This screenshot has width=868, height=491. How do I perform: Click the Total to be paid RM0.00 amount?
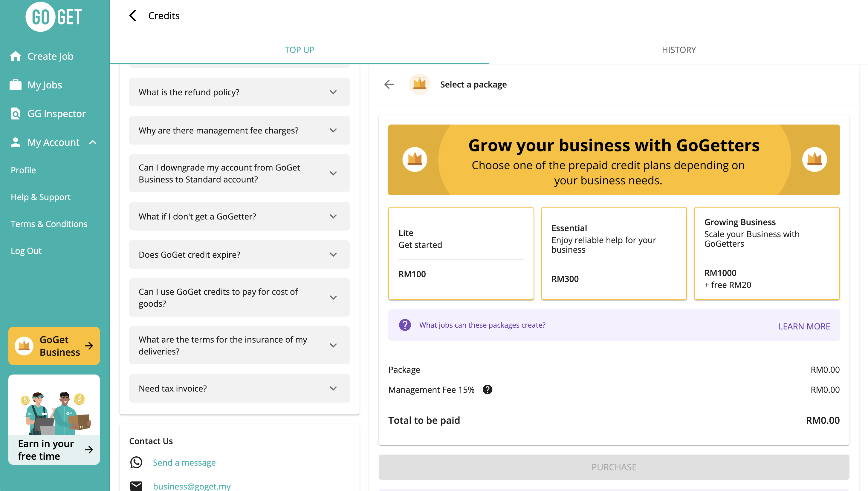point(823,420)
